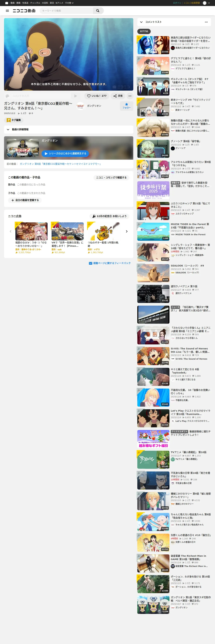Open the Shin-Osaka Station news thumbnail
The height and width of the screenshot is (644, 215).
(153, 314)
